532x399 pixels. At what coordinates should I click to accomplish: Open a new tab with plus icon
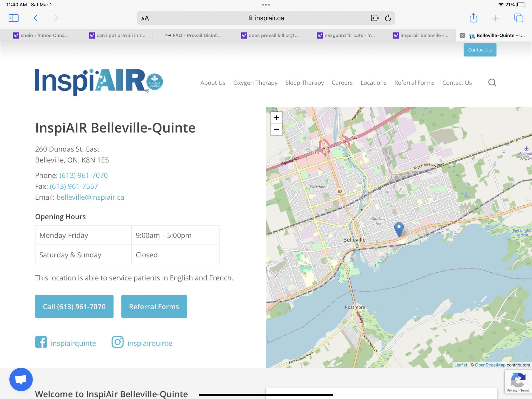496,18
